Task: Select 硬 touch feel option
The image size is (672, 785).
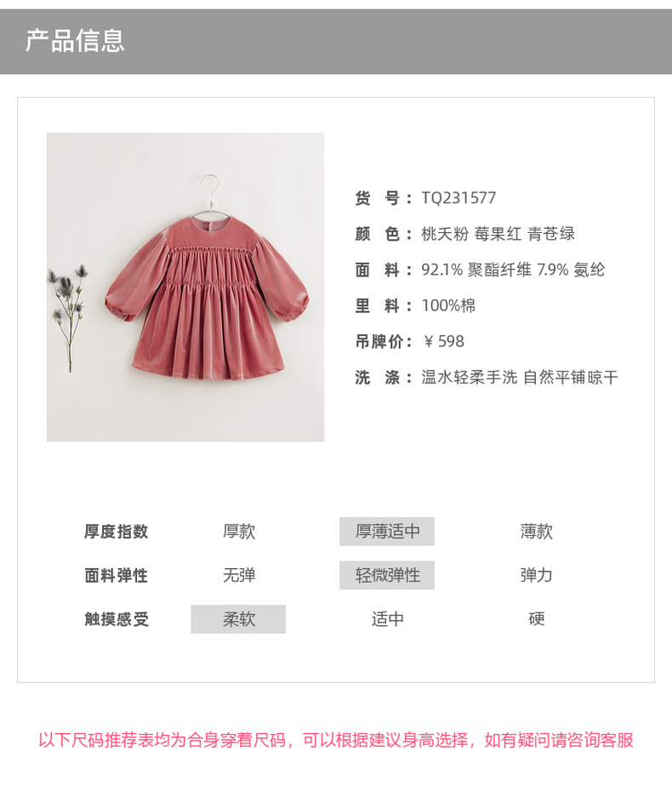Action: click(x=536, y=619)
